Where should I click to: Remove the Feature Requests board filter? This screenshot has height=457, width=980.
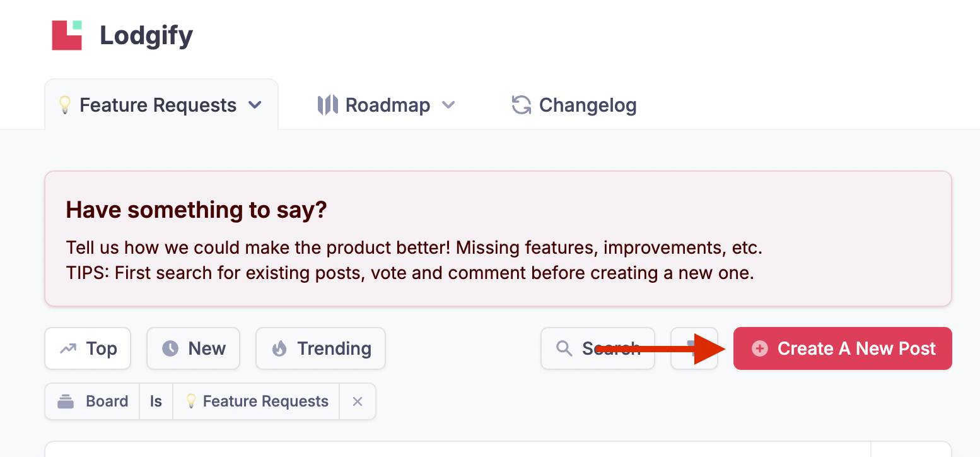[358, 401]
